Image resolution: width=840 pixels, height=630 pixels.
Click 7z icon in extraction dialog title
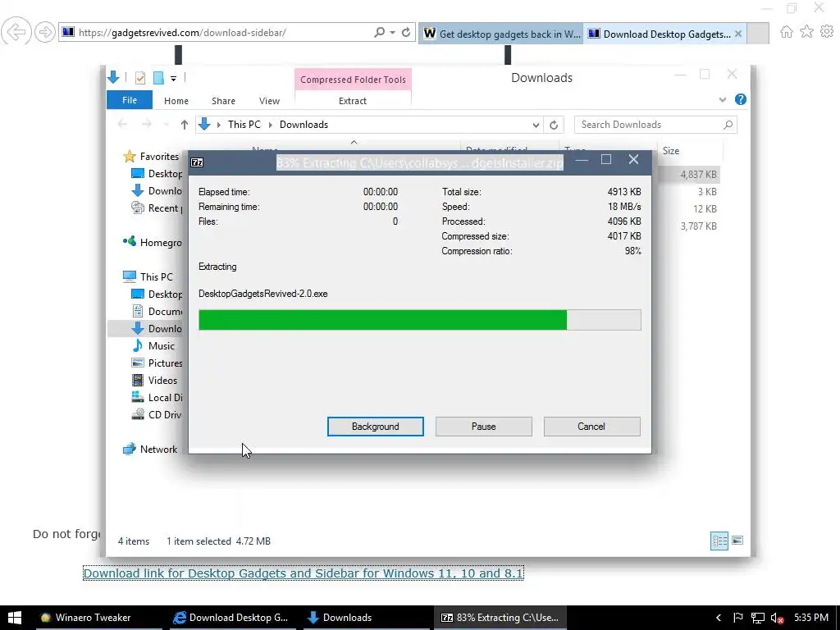197,162
